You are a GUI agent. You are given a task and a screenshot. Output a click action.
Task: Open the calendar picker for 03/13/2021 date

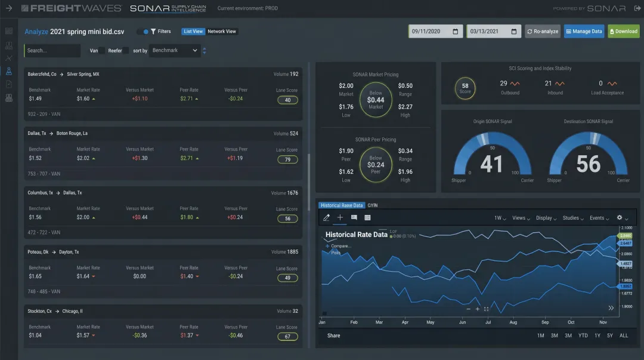[x=514, y=31]
